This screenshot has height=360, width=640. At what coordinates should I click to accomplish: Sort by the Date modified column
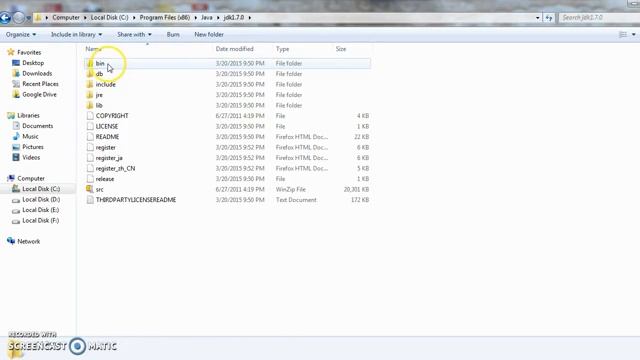tap(235, 49)
